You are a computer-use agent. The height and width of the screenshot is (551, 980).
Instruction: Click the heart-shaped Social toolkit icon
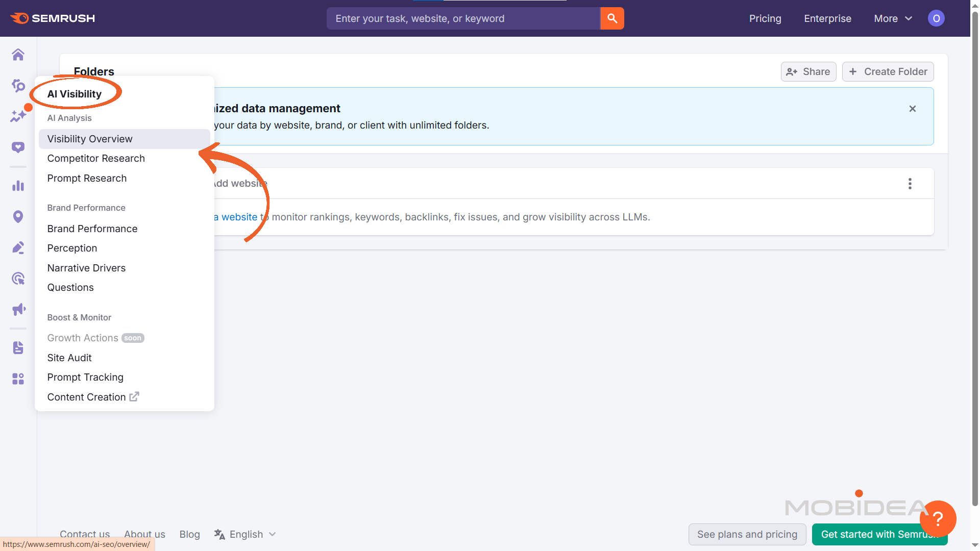click(x=18, y=147)
